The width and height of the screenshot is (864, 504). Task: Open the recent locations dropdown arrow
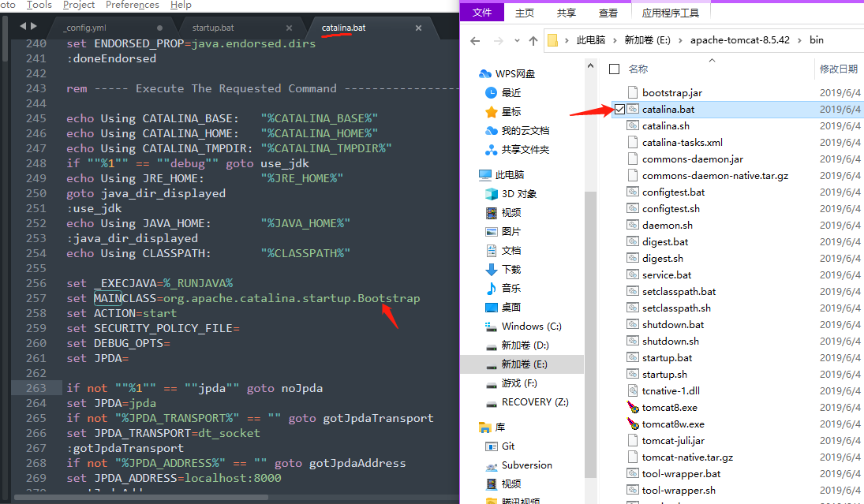point(515,40)
